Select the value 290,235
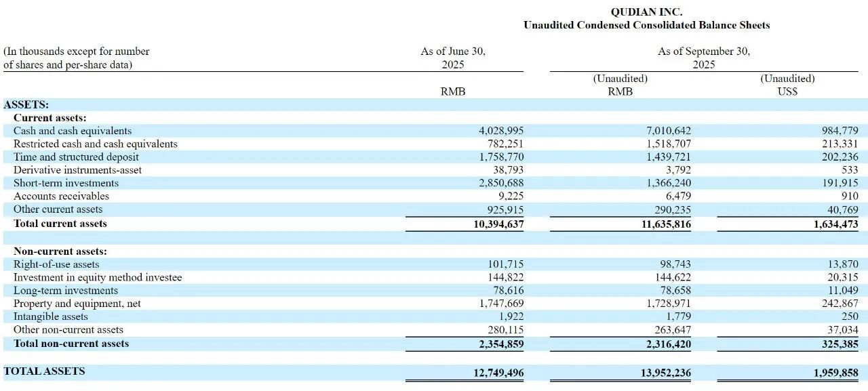 click(x=673, y=209)
